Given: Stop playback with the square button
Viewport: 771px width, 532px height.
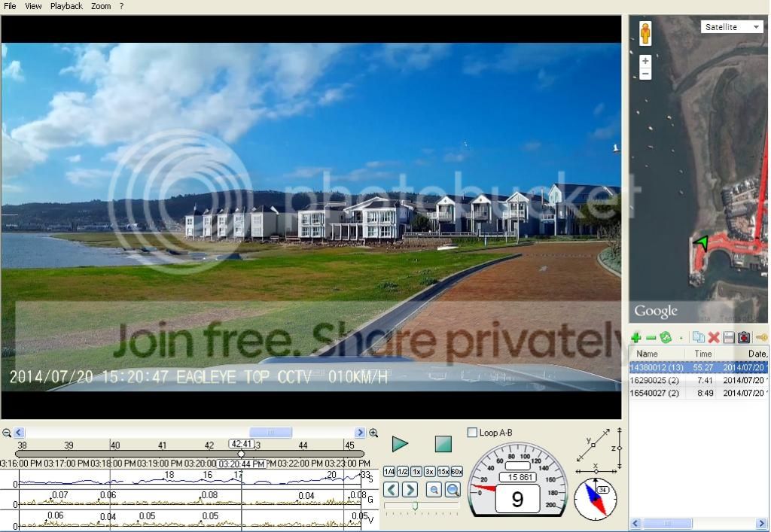Looking at the screenshot, I should (x=443, y=444).
